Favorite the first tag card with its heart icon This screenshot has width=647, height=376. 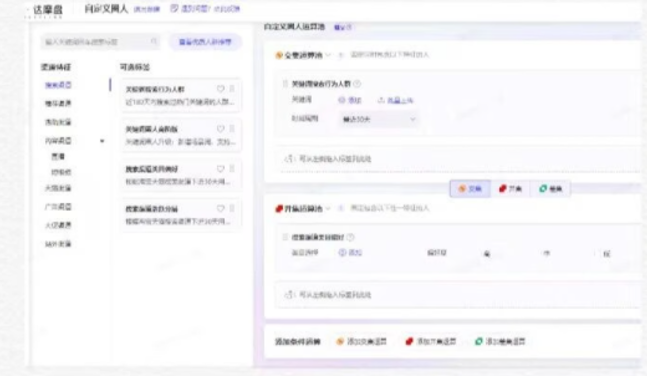tap(221, 89)
